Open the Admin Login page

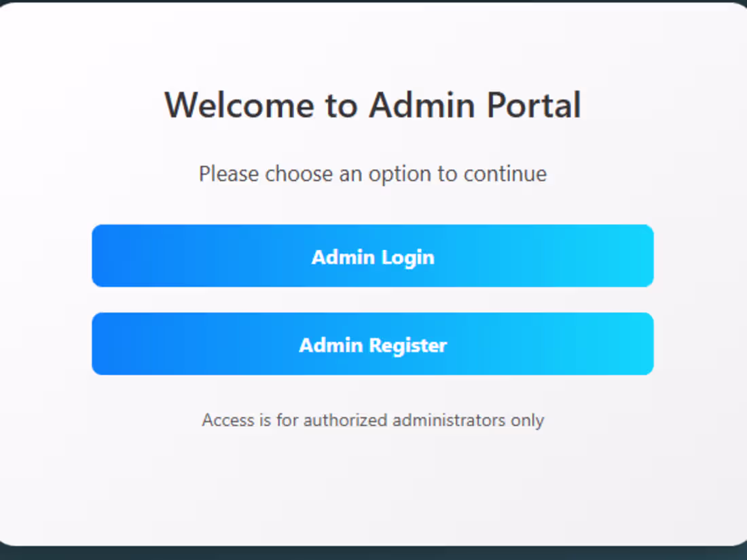(x=373, y=256)
